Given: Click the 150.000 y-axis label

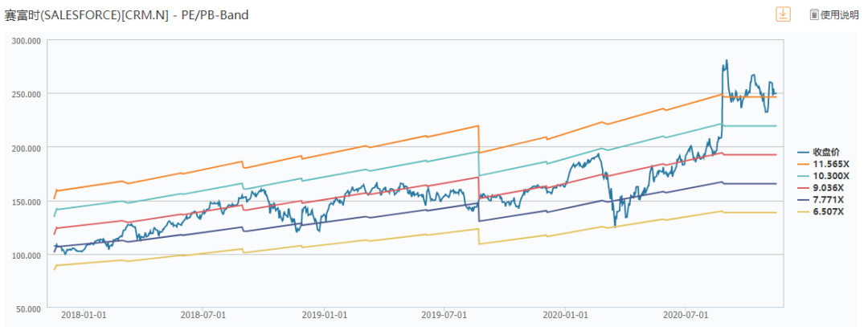Looking at the screenshot, I should (24, 202).
